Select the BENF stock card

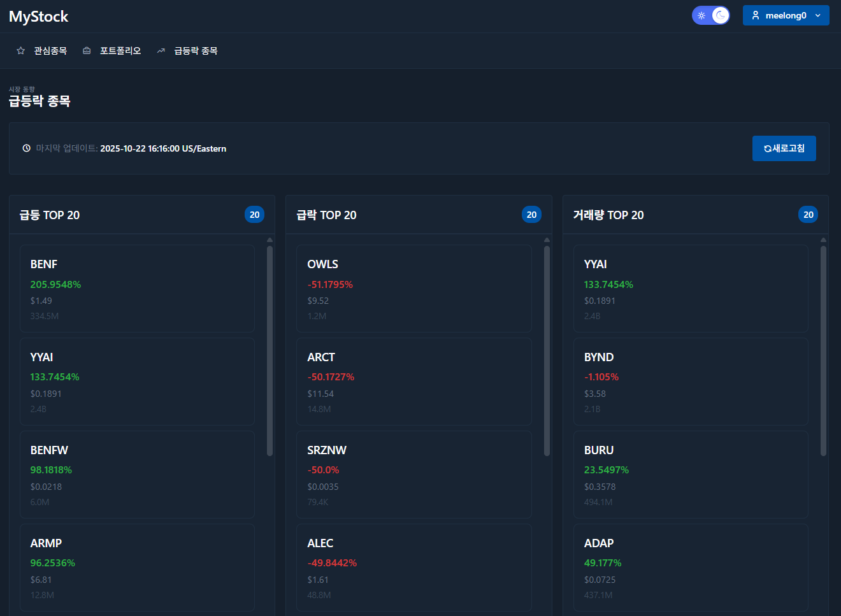click(137, 289)
